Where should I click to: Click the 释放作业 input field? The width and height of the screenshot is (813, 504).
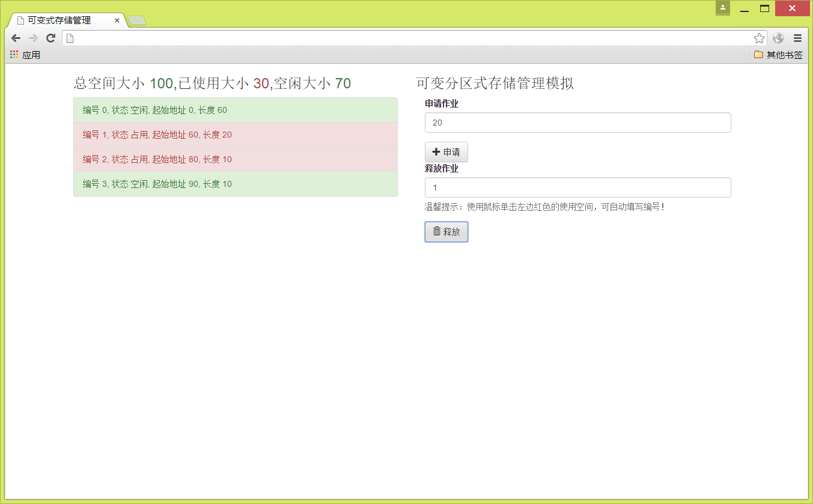point(577,187)
